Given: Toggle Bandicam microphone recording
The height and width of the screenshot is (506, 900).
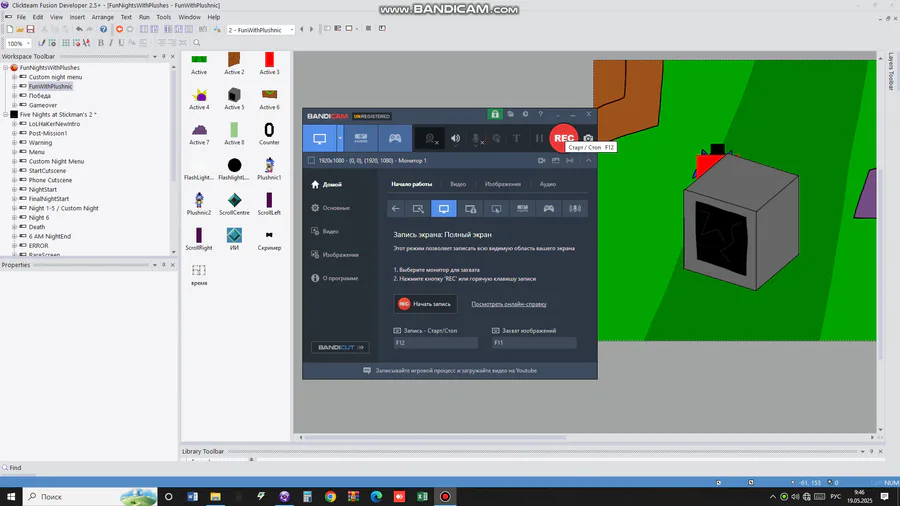Looking at the screenshot, I should [x=476, y=138].
